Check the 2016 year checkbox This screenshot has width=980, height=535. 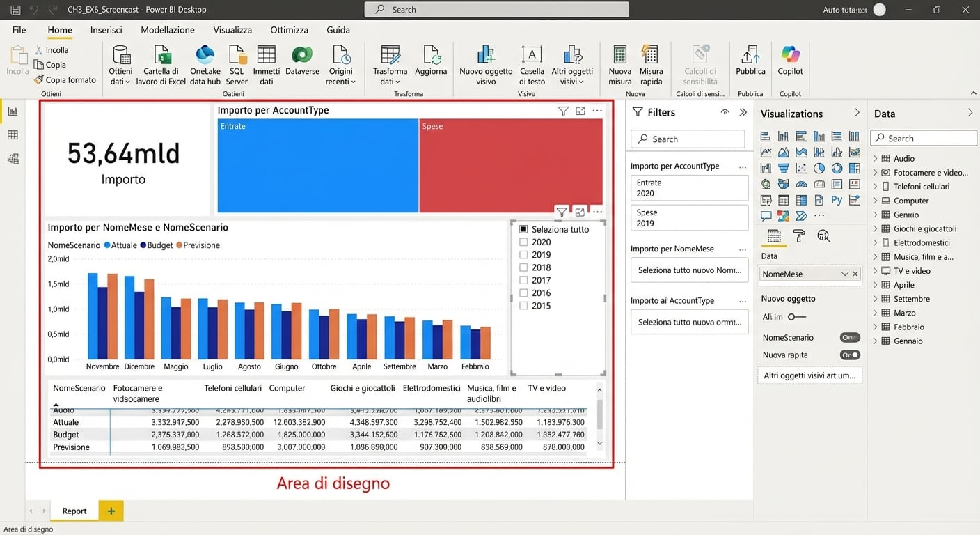tap(523, 293)
